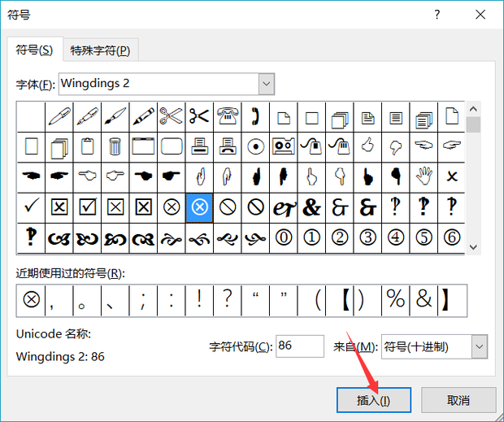Choose the circled digit 1 symbol
This screenshot has height=422, width=504.
[311, 238]
